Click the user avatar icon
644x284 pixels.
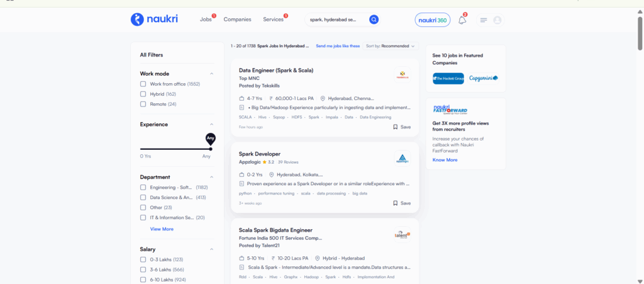coord(497,20)
